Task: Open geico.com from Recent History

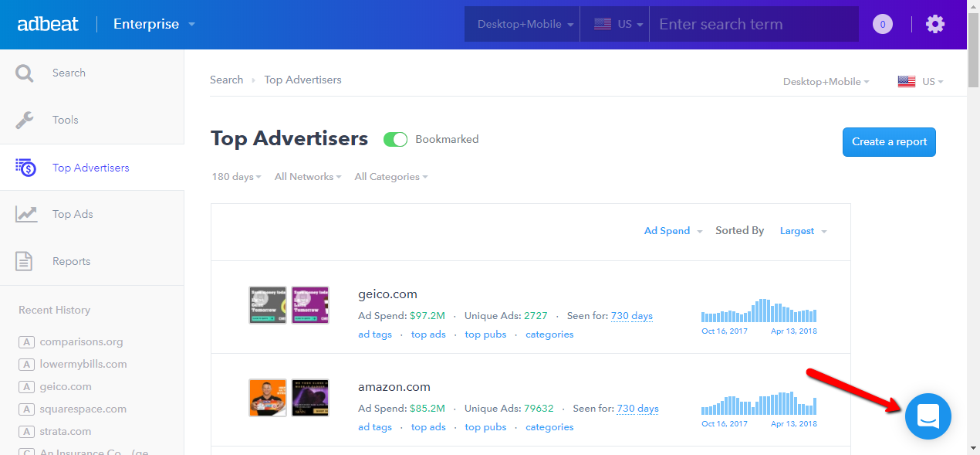Action: coord(66,386)
